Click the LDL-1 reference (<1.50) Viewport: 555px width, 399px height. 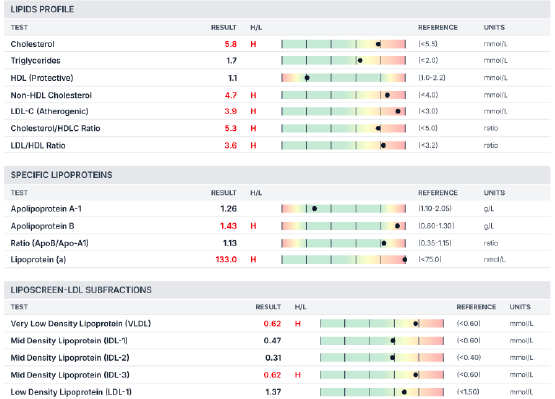pos(468,392)
